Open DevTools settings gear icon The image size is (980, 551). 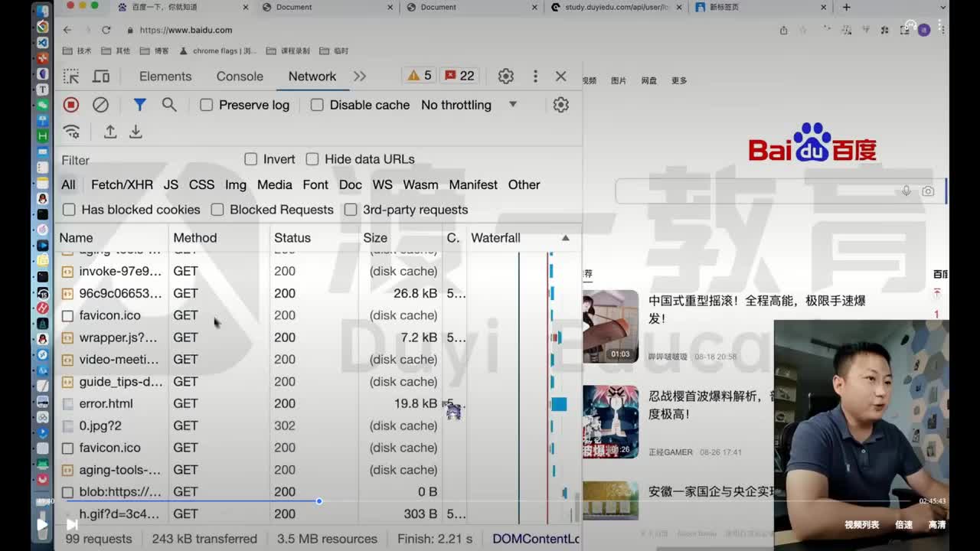[506, 77]
